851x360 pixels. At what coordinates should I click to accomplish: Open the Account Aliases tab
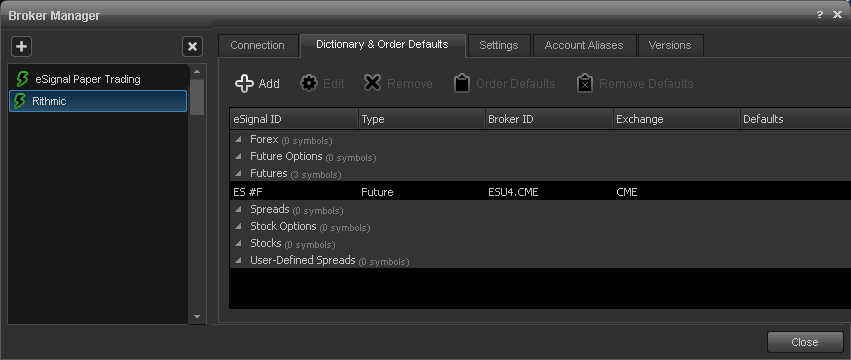click(x=584, y=46)
